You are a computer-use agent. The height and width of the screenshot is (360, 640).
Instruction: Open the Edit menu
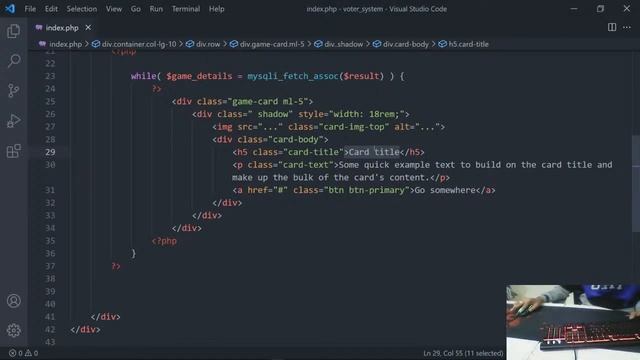point(51,9)
